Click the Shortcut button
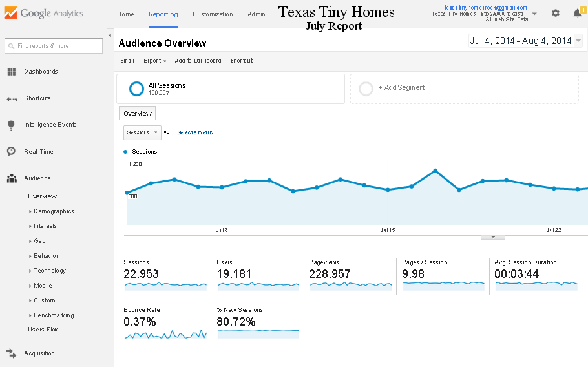588x367 pixels. click(242, 61)
